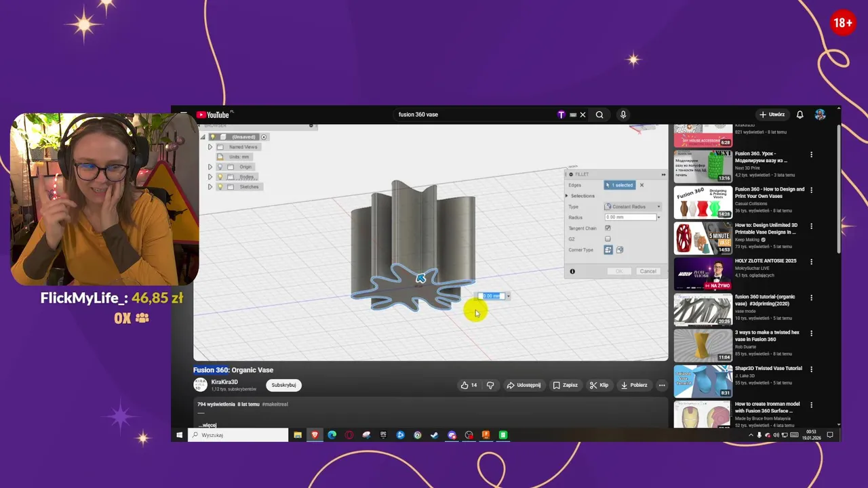Expand the Sketches tree node
Viewport: 868px width, 488px height.
(210, 186)
